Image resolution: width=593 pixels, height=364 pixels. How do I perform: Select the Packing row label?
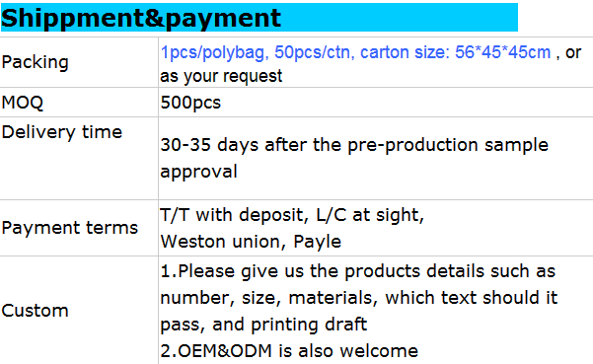pos(35,62)
